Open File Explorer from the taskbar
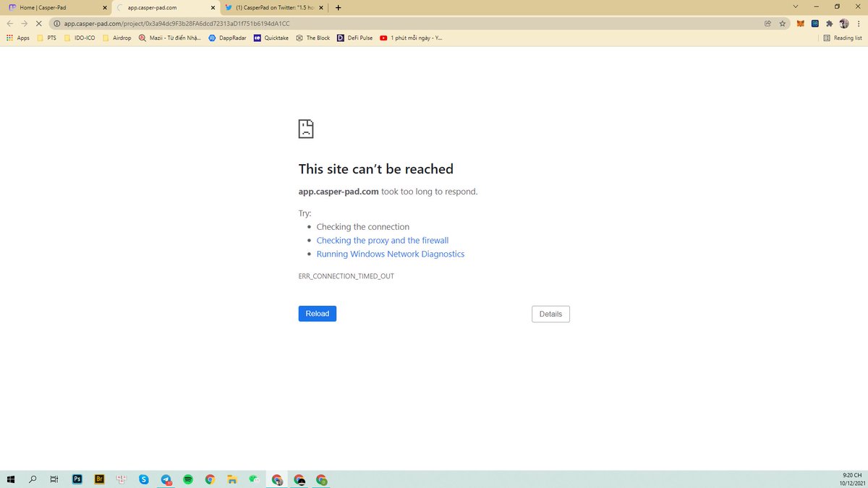This screenshot has width=868, height=488. click(232, 479)
